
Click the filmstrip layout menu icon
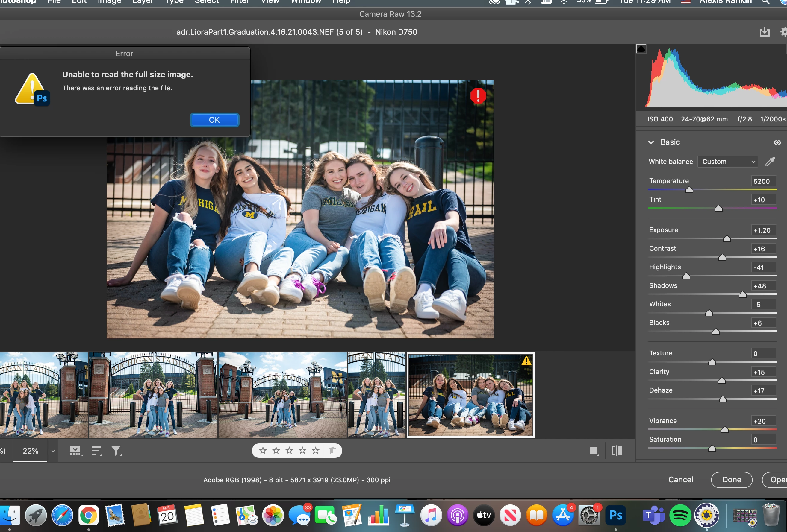click(75, 450)
